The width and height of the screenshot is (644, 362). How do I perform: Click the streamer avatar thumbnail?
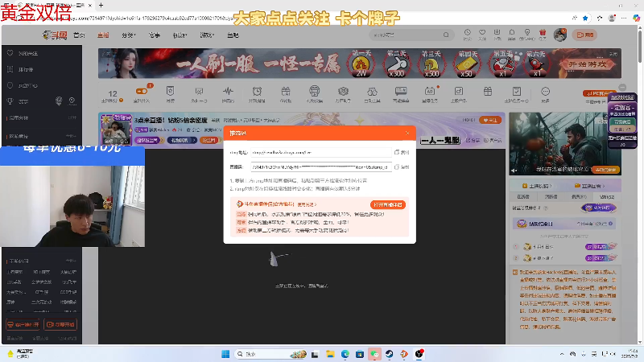(116, 130)
